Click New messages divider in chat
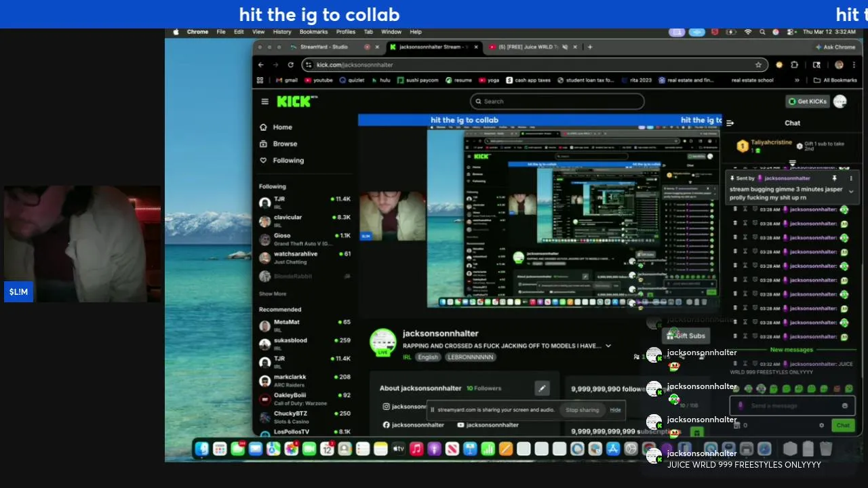Image resolution: width=868 pixels, height=488 pixels. 791,350
